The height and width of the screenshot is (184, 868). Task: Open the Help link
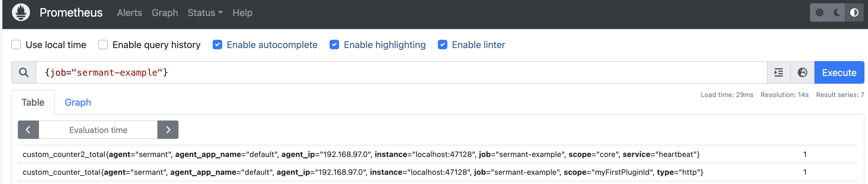(x=242, y=13)
